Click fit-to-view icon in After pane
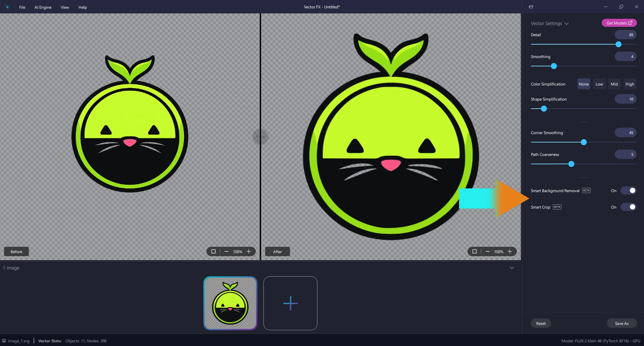This screenshot has height=346, width=644. [475, 251]
